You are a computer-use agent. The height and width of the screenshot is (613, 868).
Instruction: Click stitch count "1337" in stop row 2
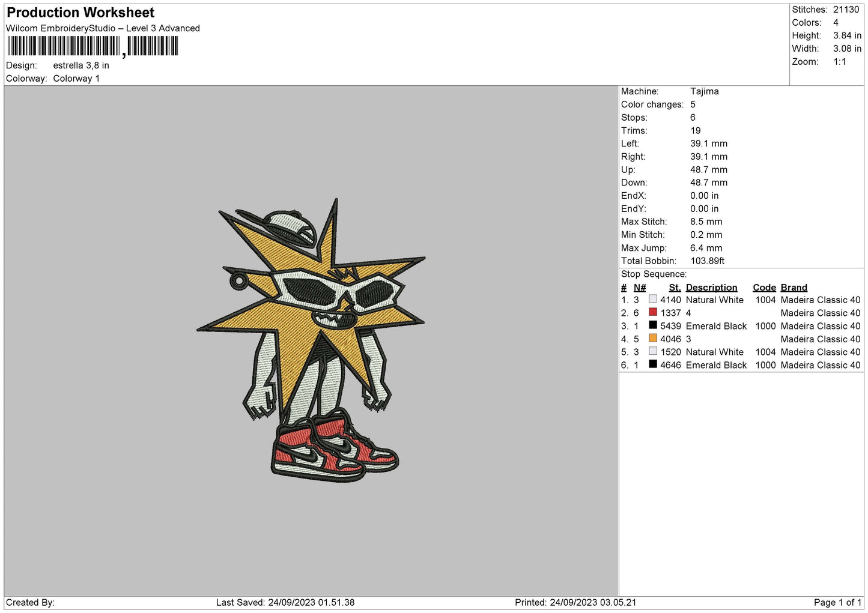670,313
